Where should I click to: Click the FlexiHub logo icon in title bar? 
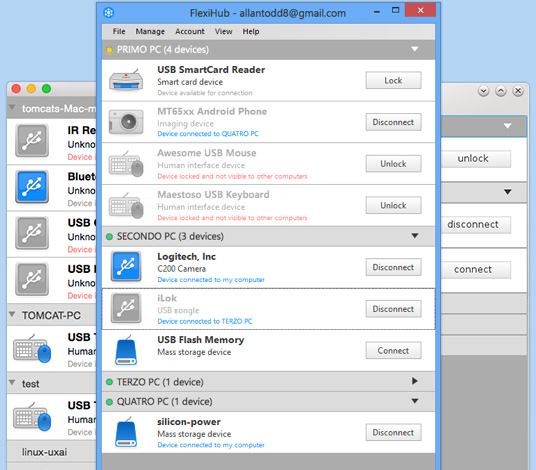click(x=109, y=13)
